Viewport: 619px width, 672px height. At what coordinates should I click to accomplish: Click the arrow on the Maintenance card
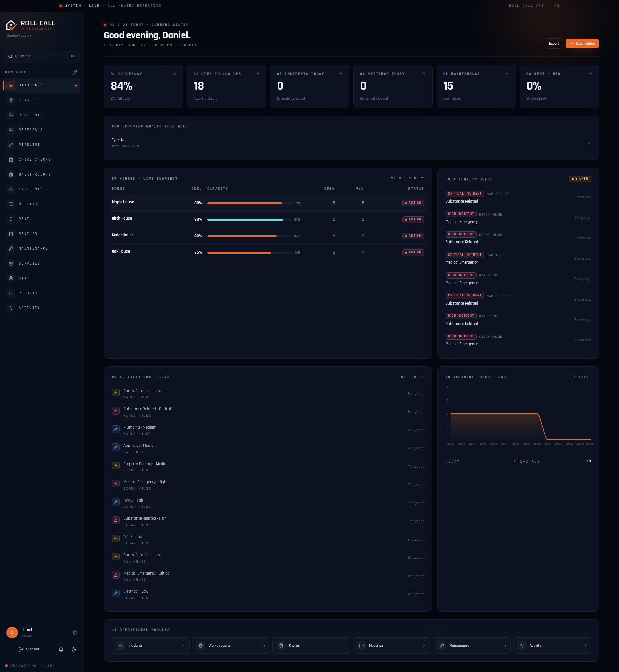(507, 74)
